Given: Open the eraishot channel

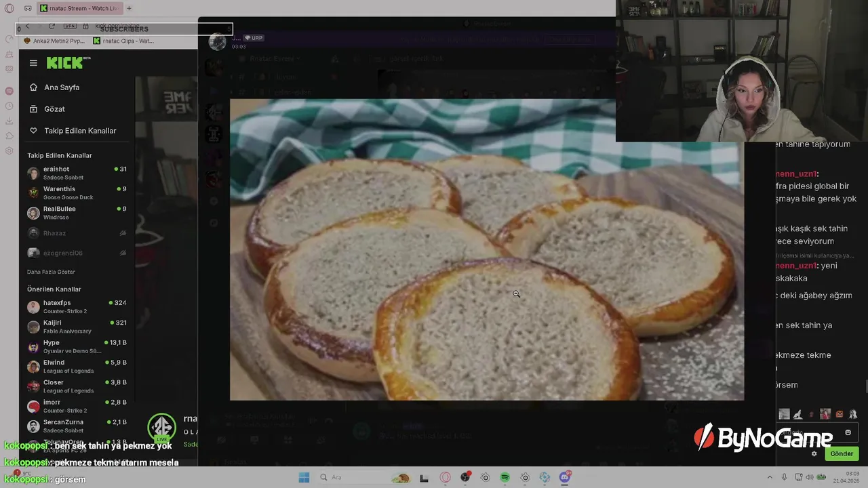Looking at the screenshot, I should 77,173.
